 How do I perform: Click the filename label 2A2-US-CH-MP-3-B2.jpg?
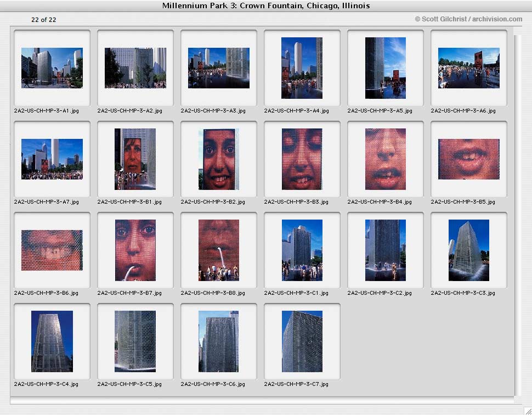click(213, 201)
